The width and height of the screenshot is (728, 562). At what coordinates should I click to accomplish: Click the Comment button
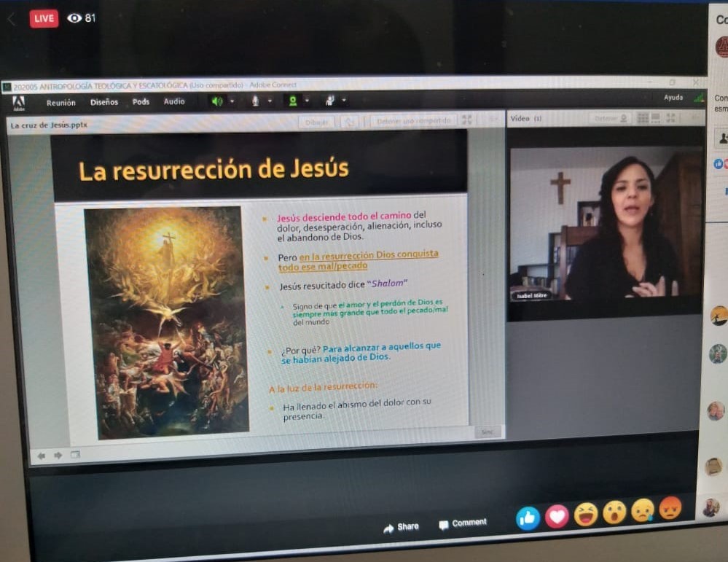tap(463, 523)
